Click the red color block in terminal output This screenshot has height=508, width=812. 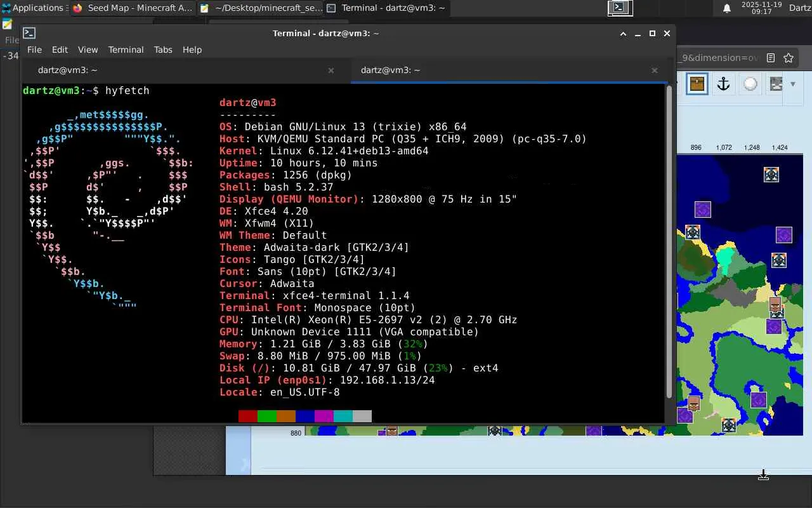point(248,416)
